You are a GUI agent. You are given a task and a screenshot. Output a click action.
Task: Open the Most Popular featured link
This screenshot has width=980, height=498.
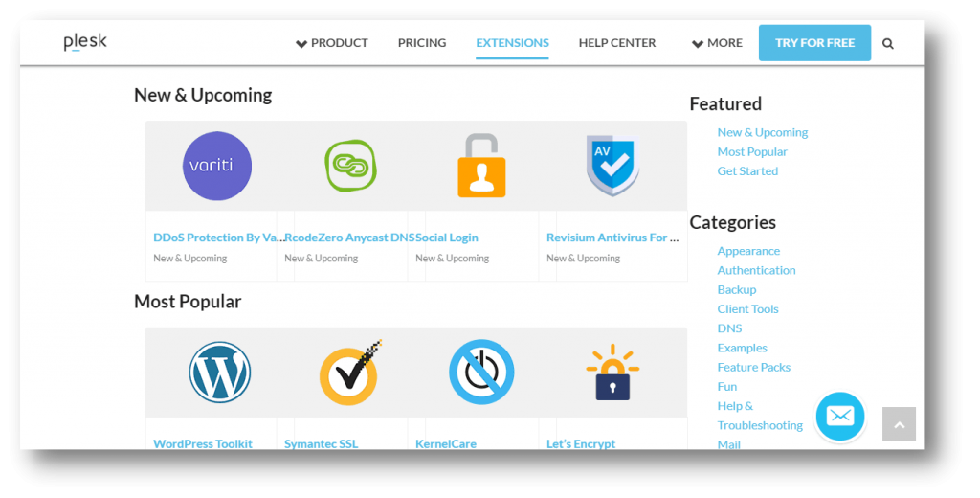point(752,151)
